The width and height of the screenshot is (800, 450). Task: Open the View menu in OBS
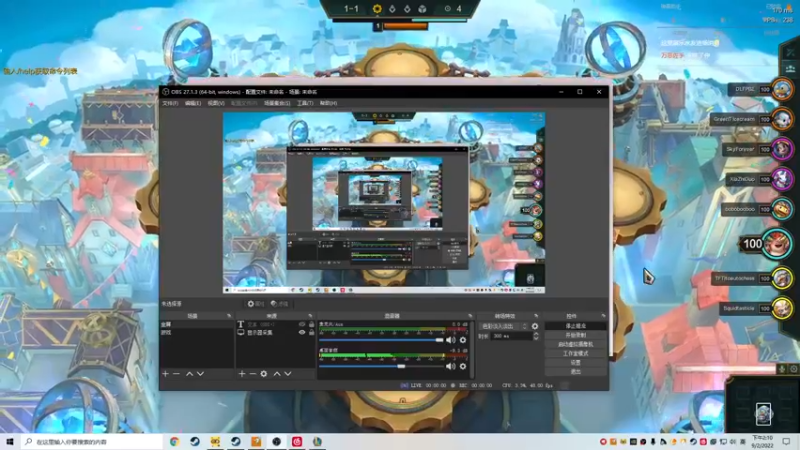tap(216, 103)
